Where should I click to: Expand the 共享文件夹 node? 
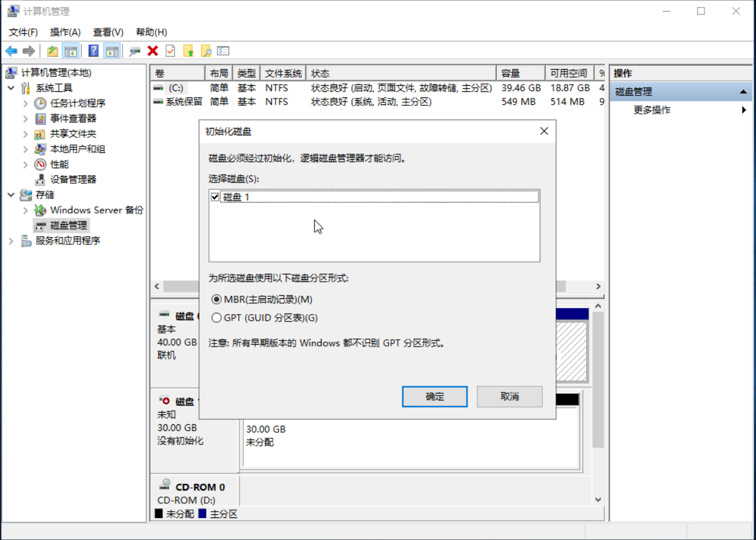(26, 134)
